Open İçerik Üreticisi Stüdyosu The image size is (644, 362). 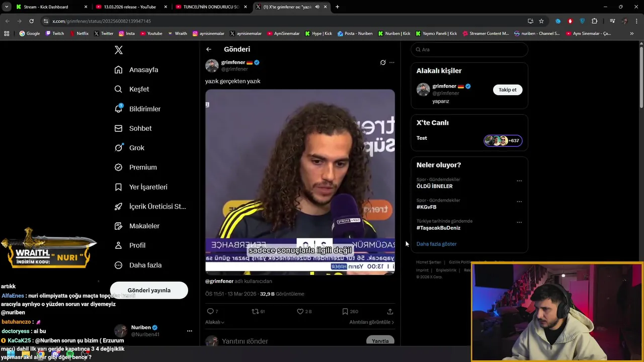(150, 207)
